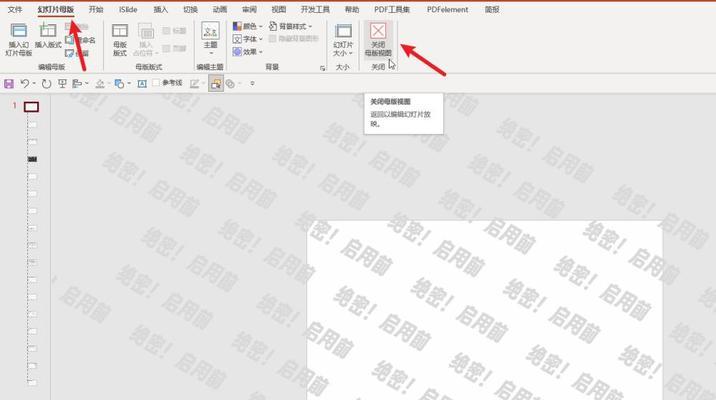Click the white slide canvas area
This screenshot has height=400, width=716.
tap(484, 311)
